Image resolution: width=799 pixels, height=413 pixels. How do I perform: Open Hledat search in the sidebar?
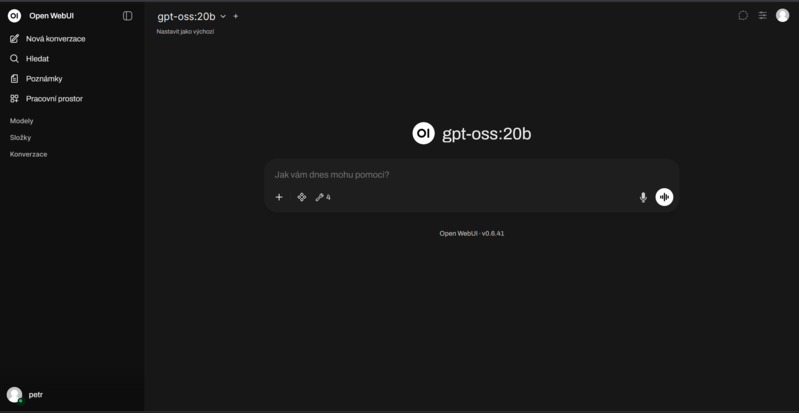pyautogui.click(x=37, y=59)
